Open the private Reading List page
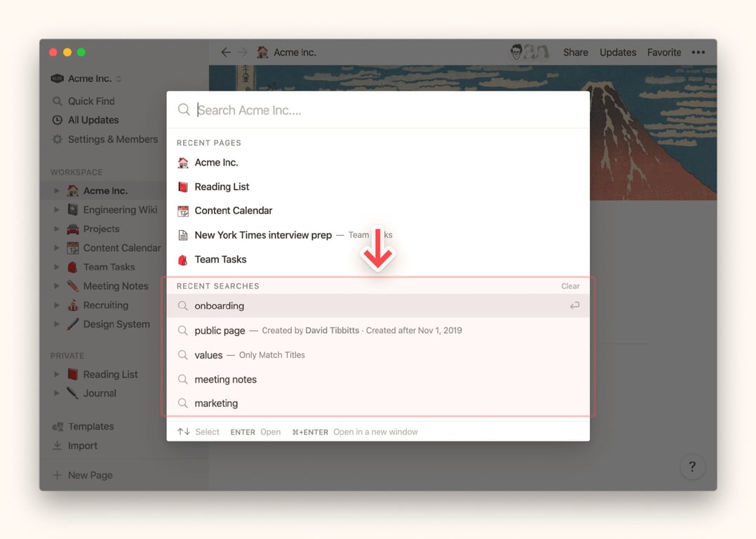 pos(110,375)
